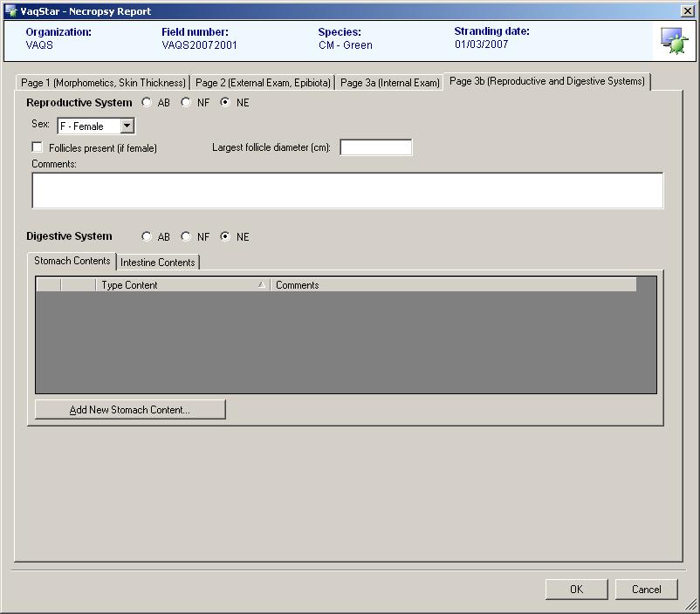Click the Largest follicle diameter field
700x614 pixels.
tap(375, 148)
